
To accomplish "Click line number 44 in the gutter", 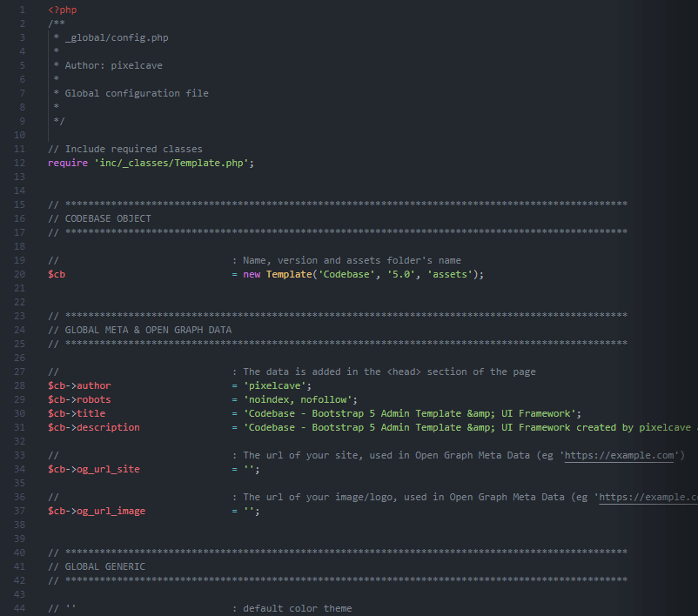I will [x=19, y=607].
